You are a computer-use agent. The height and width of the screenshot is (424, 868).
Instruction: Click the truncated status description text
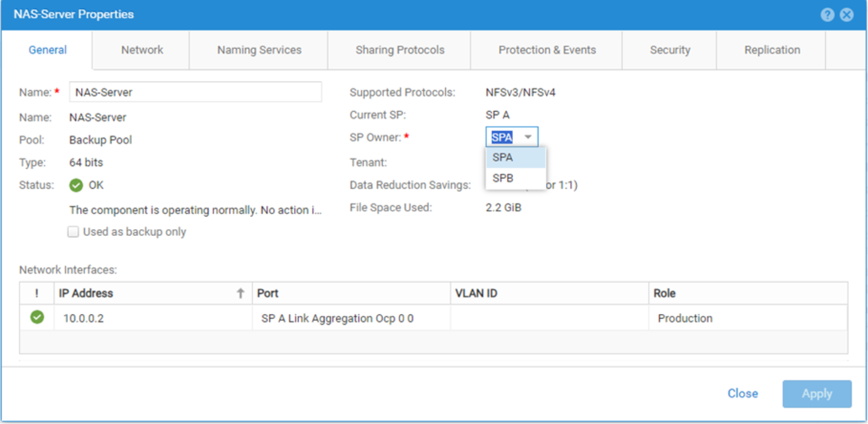click(196, 210)
